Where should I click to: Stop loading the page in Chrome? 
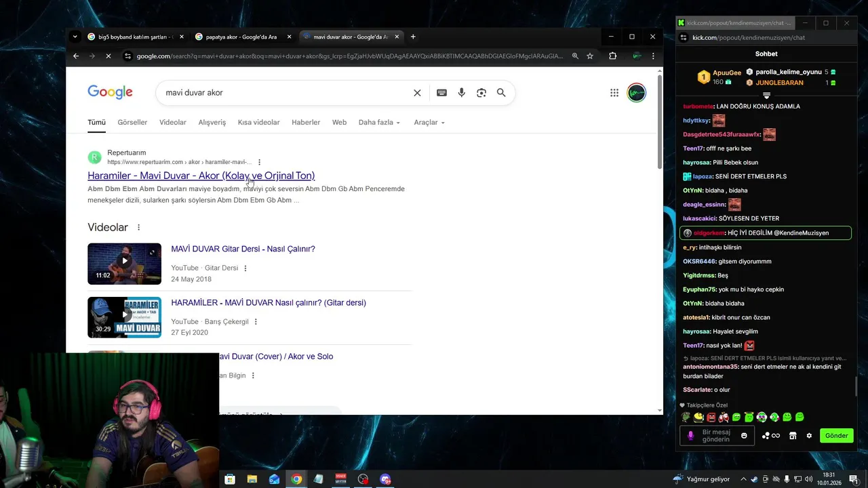pyautogui.click(x=108, y=56)
